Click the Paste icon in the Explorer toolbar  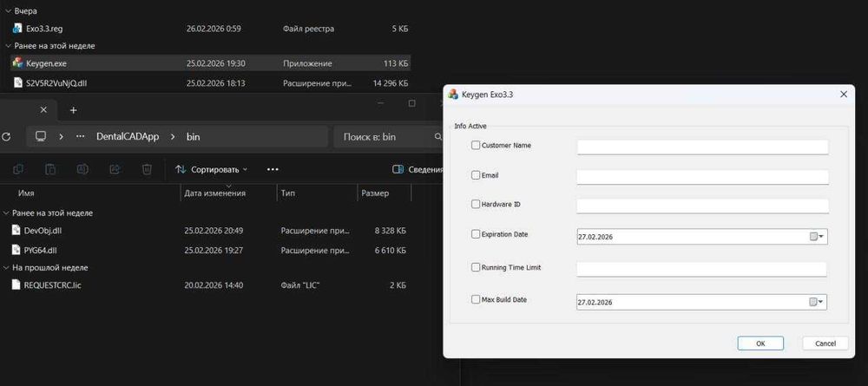click(x=49, y=169)
